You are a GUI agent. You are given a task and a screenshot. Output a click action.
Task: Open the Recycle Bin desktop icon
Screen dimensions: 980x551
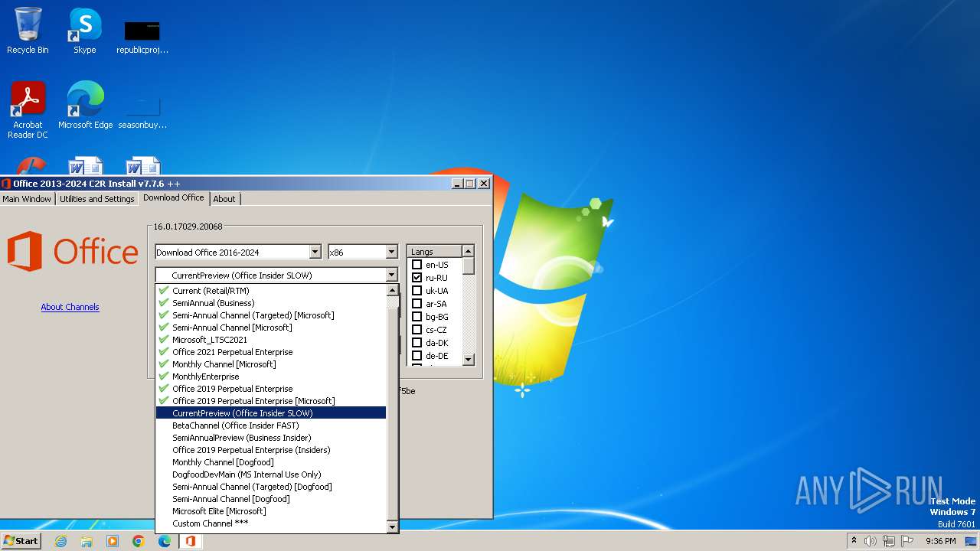click(x=28, y=31)
